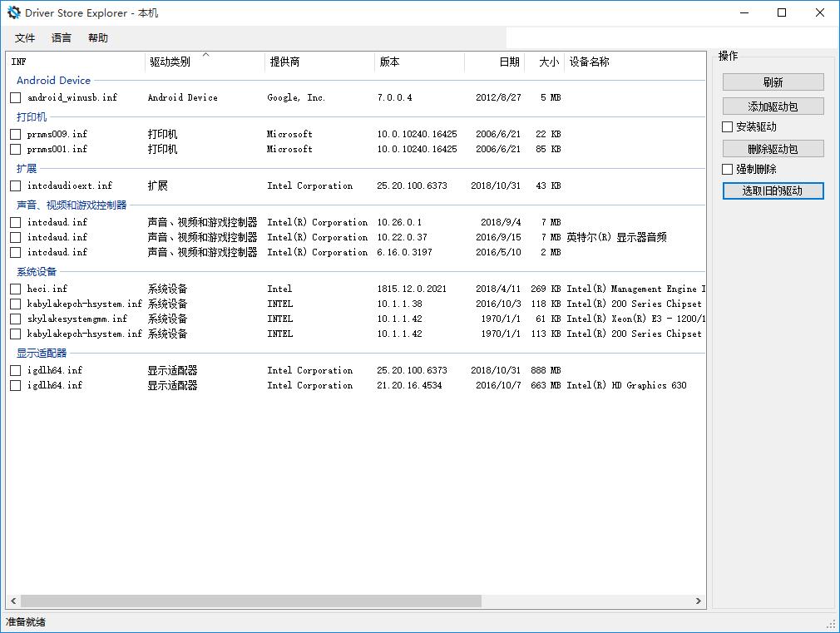Tick the checkbox for prnms001.inf

tap(16, 149)
